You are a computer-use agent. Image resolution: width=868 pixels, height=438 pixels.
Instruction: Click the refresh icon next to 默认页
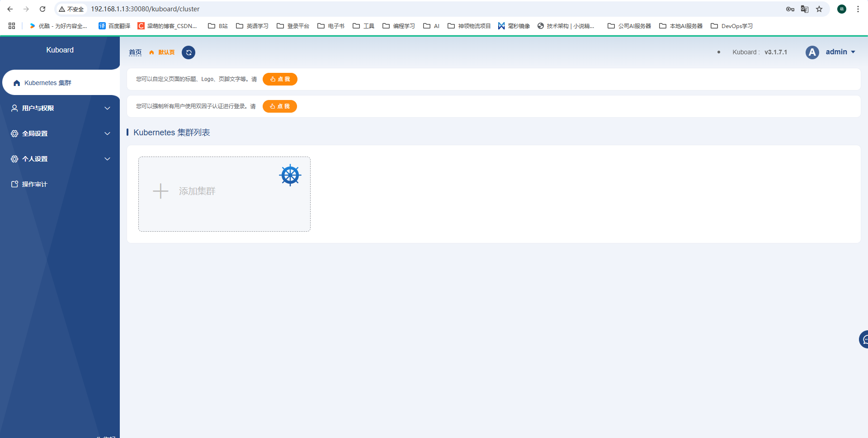coord(189,52)
